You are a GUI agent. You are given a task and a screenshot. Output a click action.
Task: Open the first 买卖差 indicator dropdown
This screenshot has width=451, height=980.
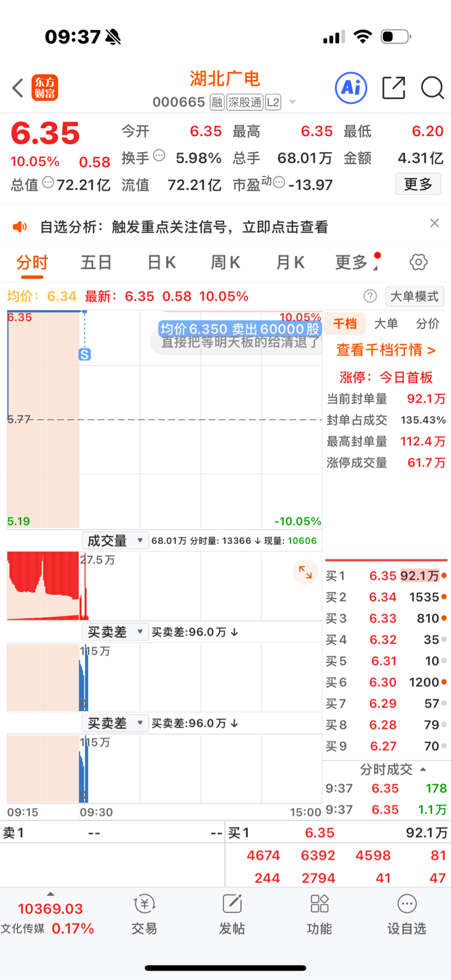tap(115, 631)
